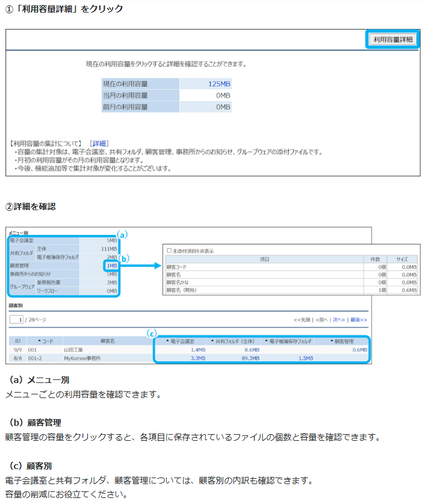Toggle the 未添付項目を非表示 checkbox

click(x=169, y=250)
